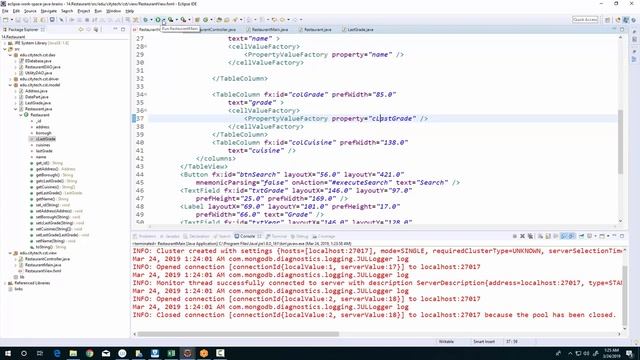Click the Open Perspective icon
The width and height of the screenshot is (640, 360).
click(x=607, y=20)
